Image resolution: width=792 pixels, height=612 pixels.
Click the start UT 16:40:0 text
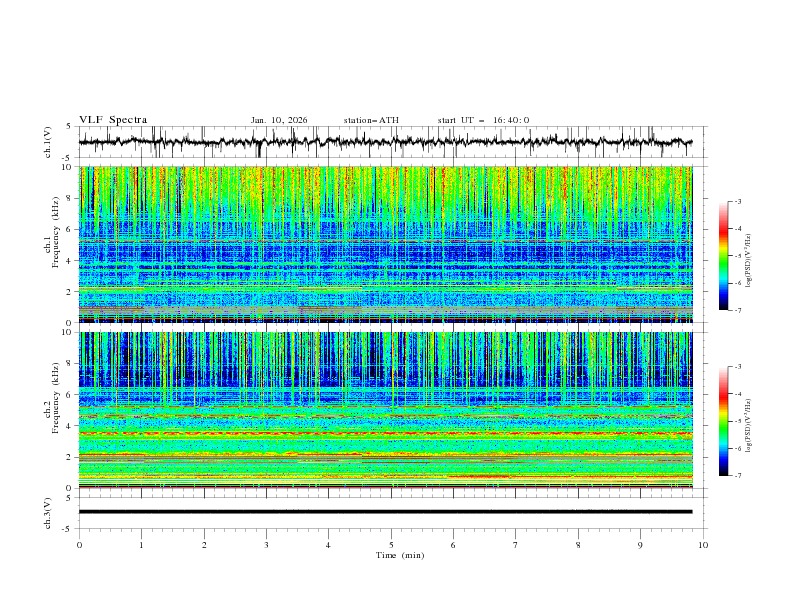click(x=483, y=120)
